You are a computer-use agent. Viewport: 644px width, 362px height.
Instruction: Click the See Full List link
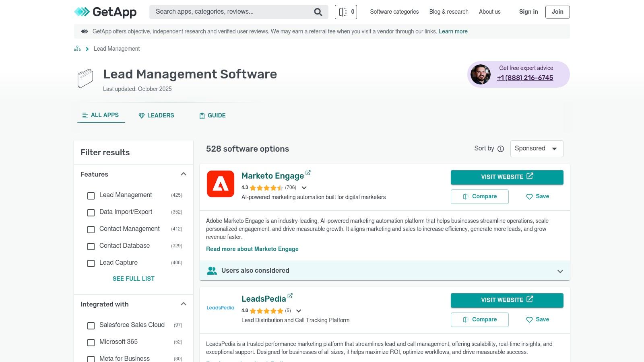(x=133, y=279)
